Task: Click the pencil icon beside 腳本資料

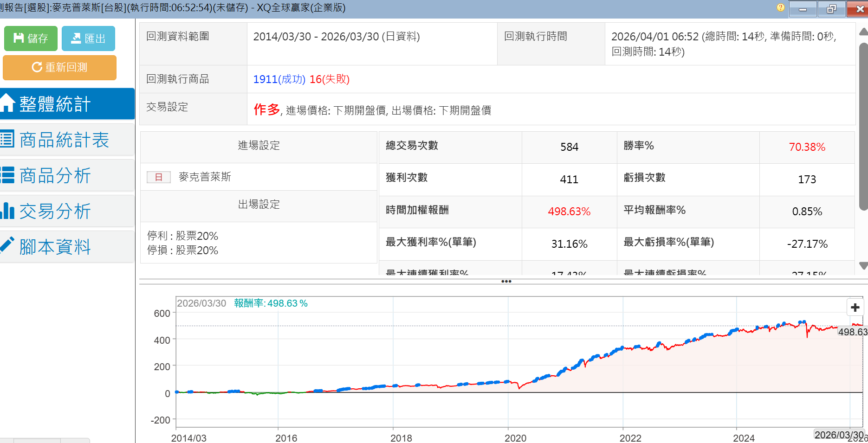Action: click(x=7, y=245)
